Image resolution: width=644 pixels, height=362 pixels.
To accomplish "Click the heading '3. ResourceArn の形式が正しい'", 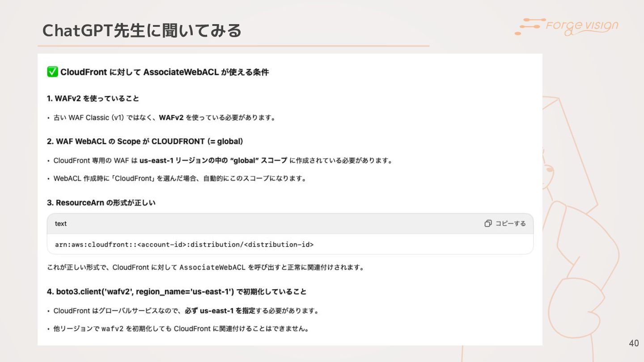I will point(101,202).
